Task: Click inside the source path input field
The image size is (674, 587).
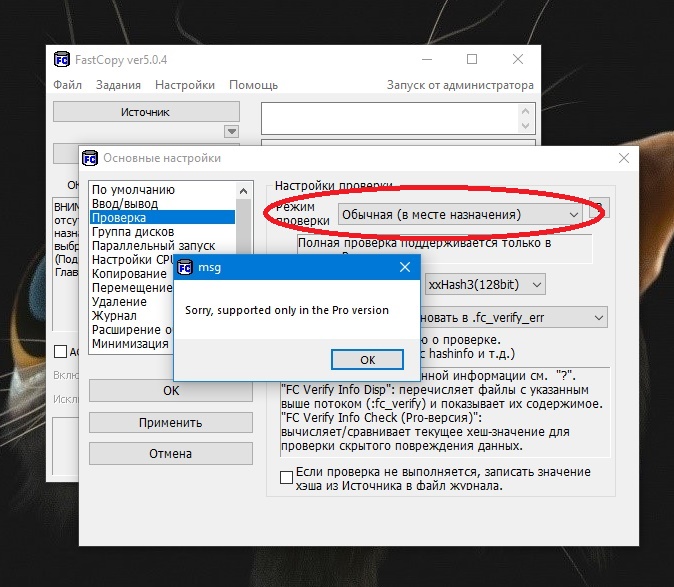Action: click(390, 118)
